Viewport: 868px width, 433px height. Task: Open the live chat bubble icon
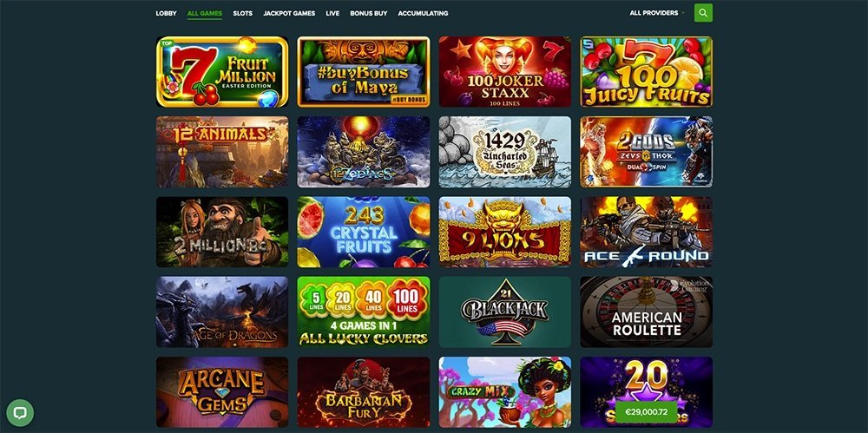pos(21,412)
